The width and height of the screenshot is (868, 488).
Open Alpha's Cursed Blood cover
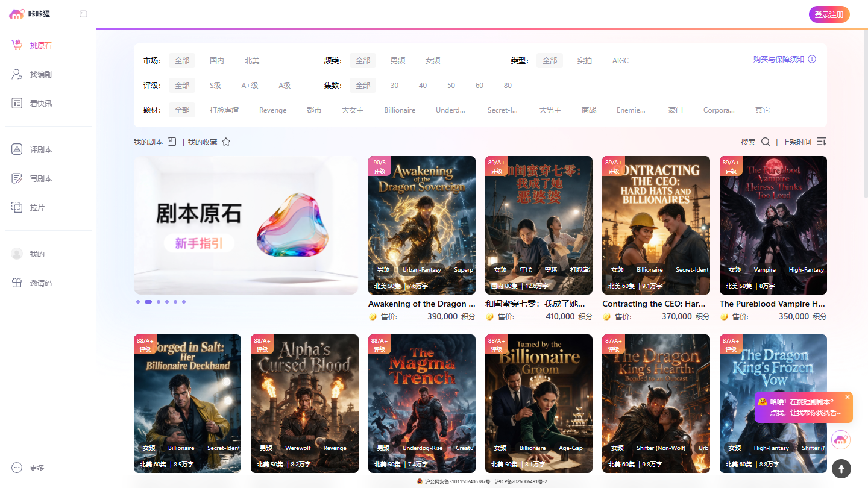click(x=304, y=404)
